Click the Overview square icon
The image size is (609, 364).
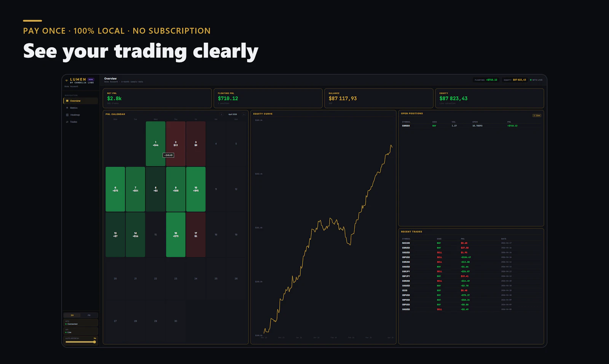click(67, 101)
